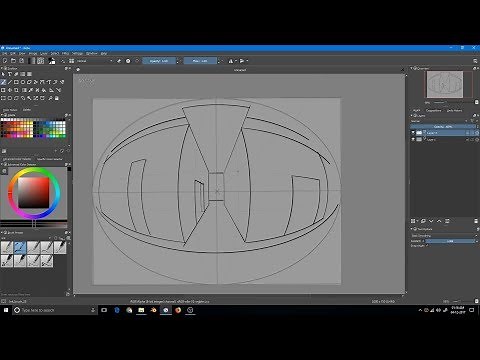Duplicate the current layer

pyautogui.click(x=423, y=221)
